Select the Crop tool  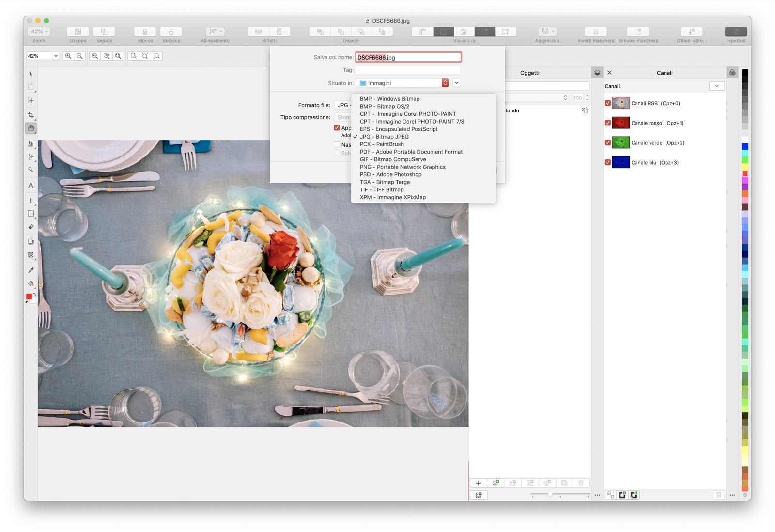tap(31, 115)
